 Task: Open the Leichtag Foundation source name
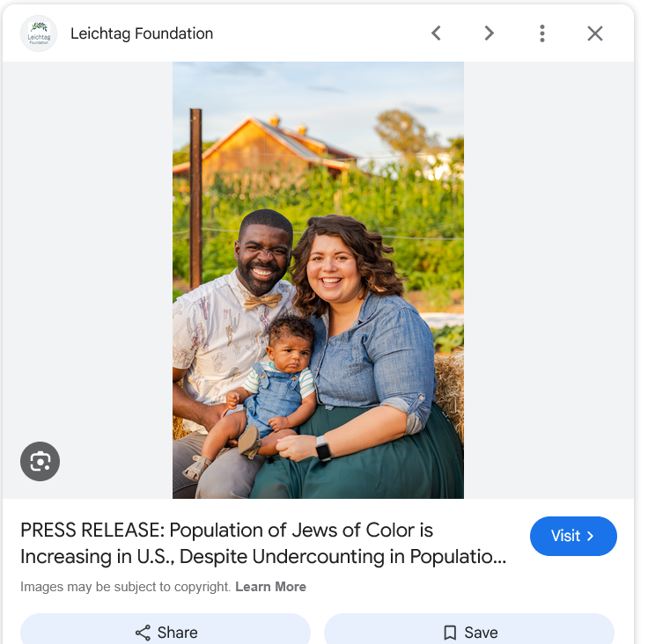142,33
